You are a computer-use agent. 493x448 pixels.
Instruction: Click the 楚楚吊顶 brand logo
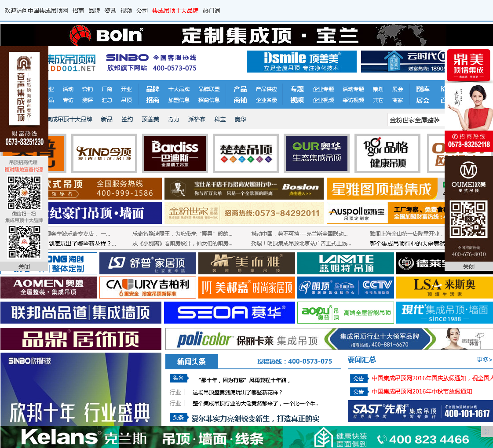click(246, 153)
